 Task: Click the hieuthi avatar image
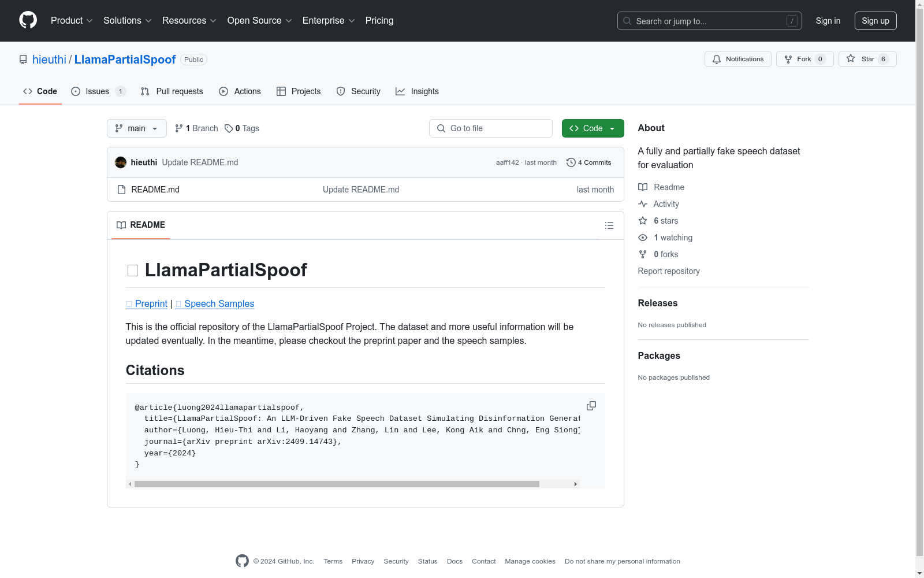pos(121,162)
